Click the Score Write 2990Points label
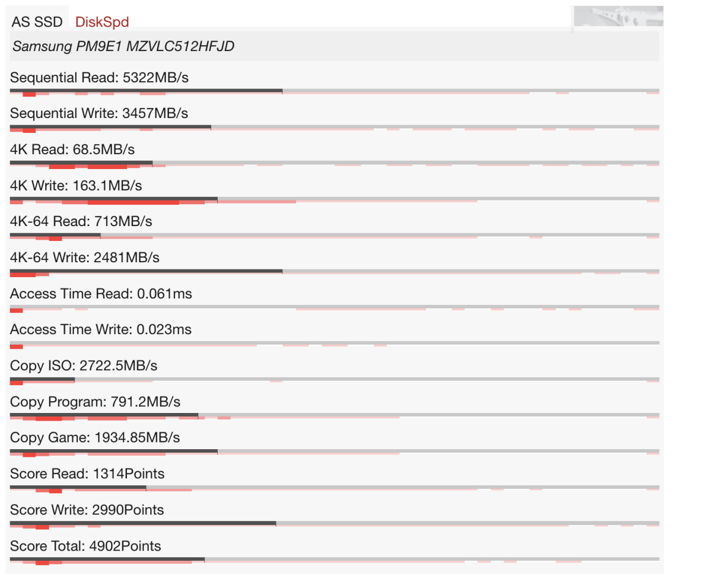The width and height of the screenshot is (712, 588). coord(87,510)
